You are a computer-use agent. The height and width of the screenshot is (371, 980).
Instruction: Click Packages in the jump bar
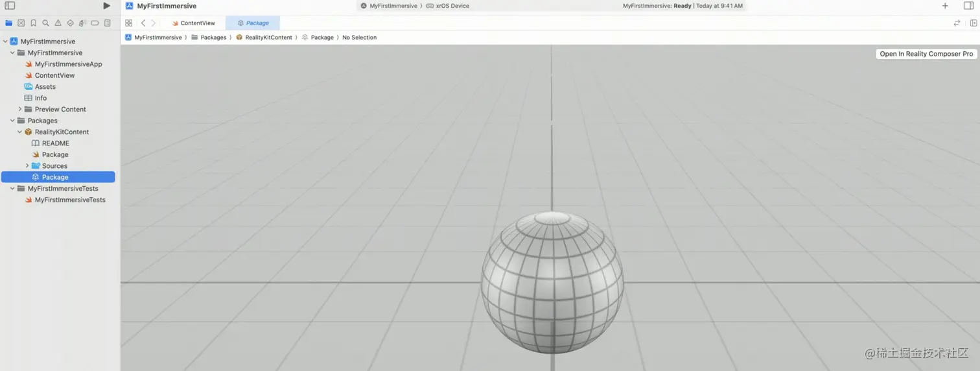tap(209, 38)
